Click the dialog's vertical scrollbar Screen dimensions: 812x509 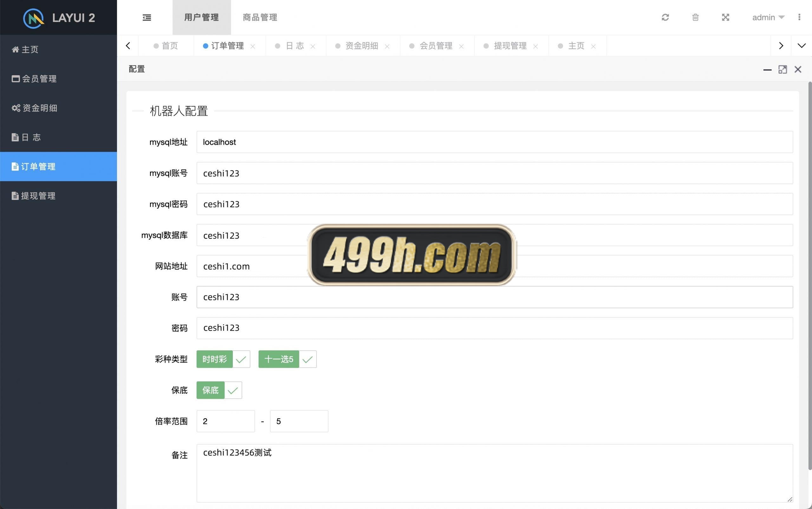[810, 276]
